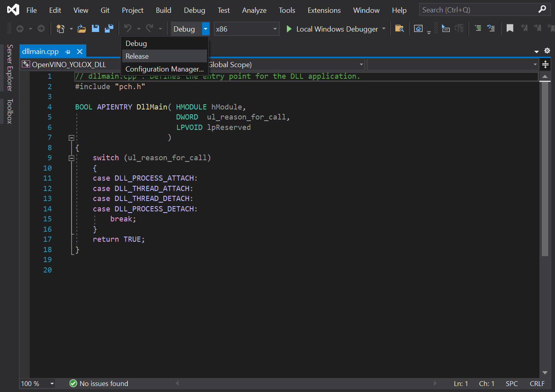Click the Save All toolbar icon
Viewport: 555px width, 392px height.
109,29
